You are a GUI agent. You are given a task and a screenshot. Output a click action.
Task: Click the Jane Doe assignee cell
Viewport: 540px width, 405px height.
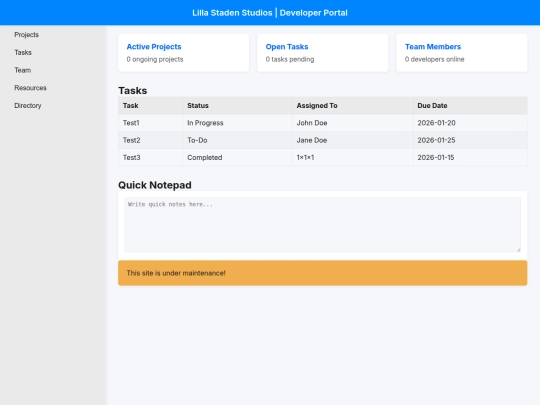click(353, 140)
